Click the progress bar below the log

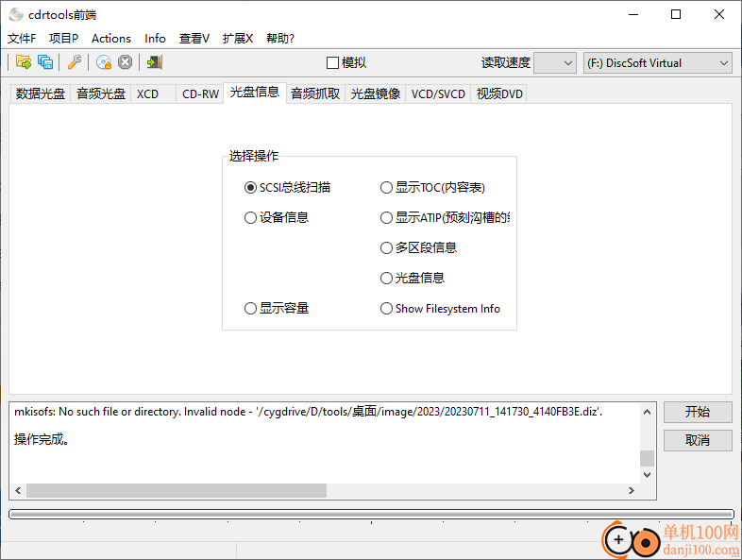(372, 514)
